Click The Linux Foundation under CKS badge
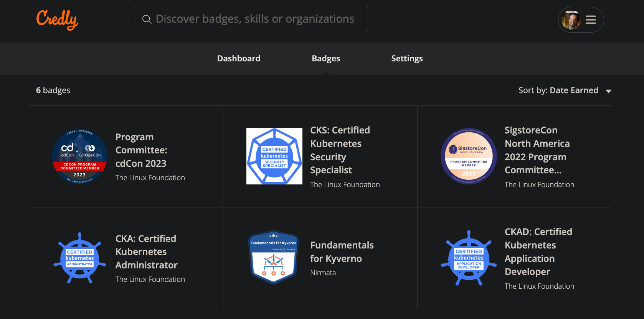This screenshot has height=319, width=644. click(345, 184)
